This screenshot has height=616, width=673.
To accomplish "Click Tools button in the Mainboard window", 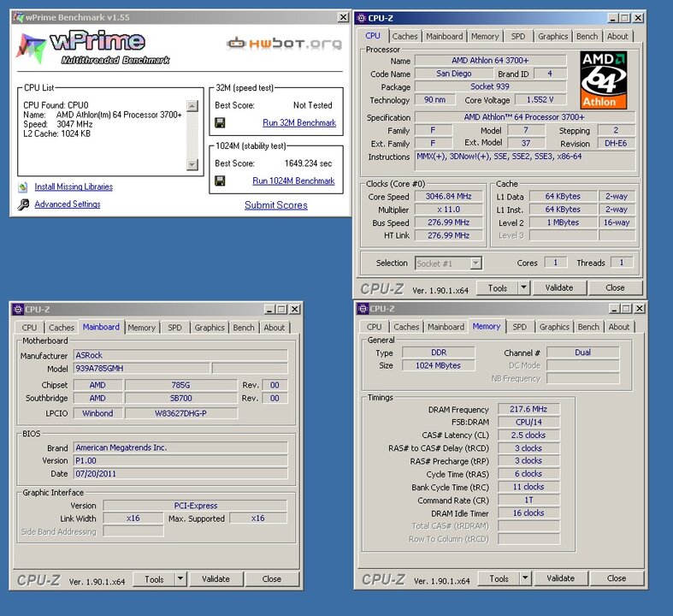I will [x=154, y=579].
